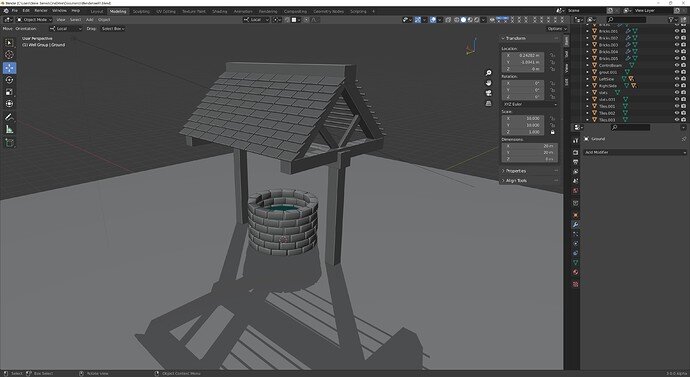This screenshot has width=690, height=377.
Task: Select the Select Box tool
Action: click(9, 43)
